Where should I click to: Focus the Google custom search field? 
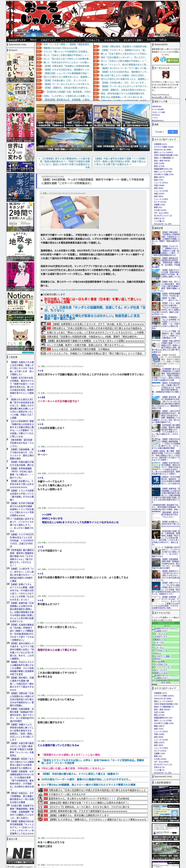click(159, 132)
